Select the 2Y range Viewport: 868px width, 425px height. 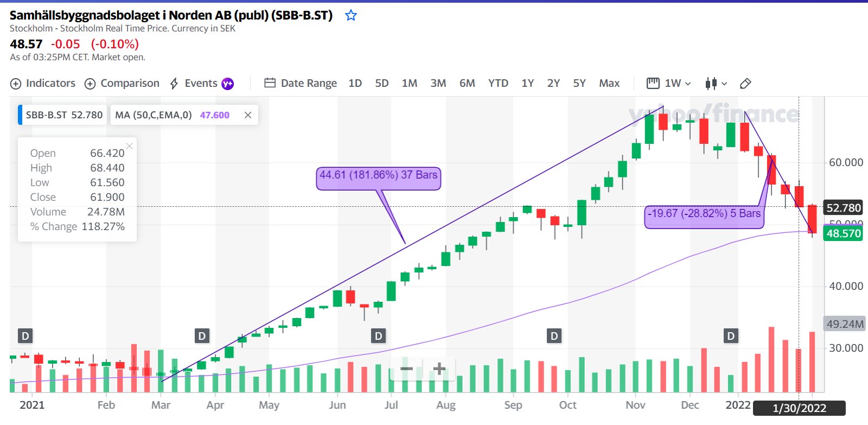tap(553, 83)
